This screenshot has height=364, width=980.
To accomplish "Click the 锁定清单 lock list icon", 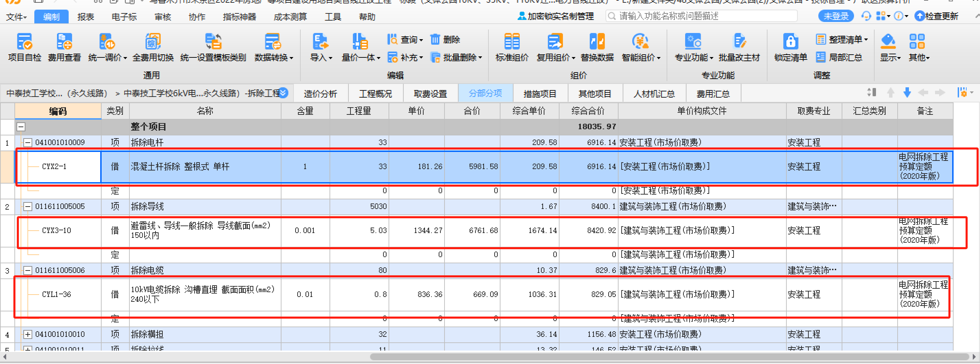I will [791, 41].
